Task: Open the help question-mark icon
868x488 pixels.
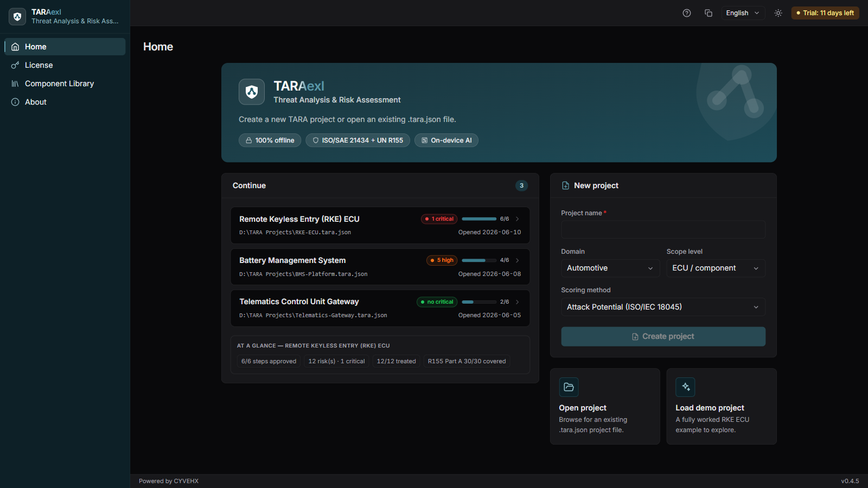Action: 687,13
